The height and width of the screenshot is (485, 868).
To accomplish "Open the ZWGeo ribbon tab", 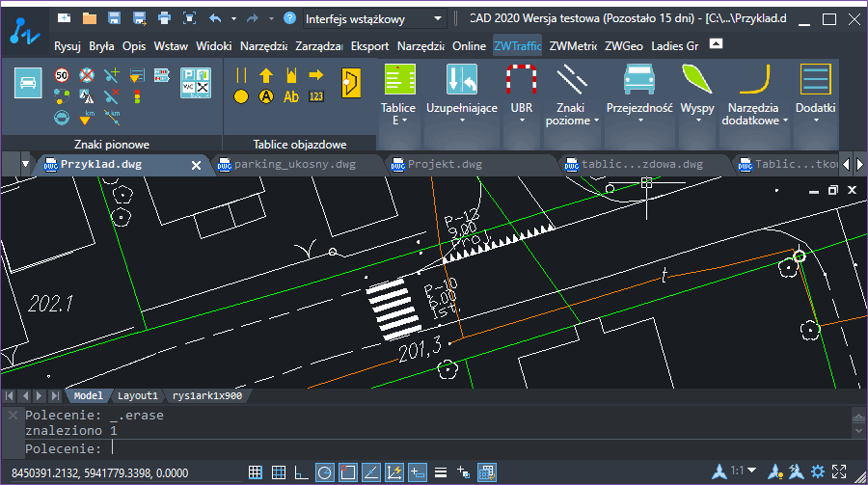I will coord(624,46).
